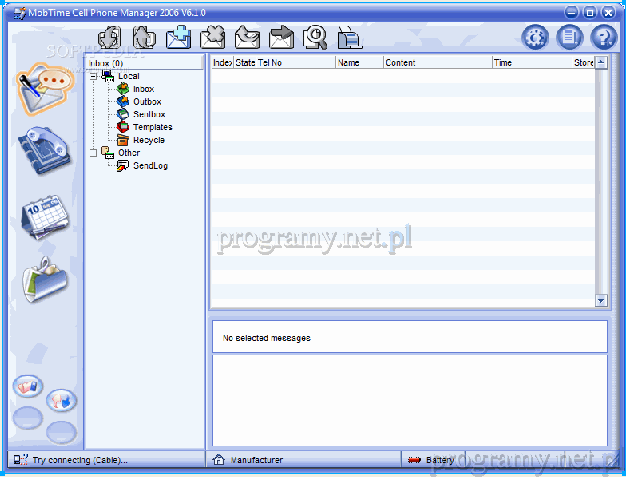Select the Outbox folder
This screenshot has height=477, width=626.
point(146,102)
